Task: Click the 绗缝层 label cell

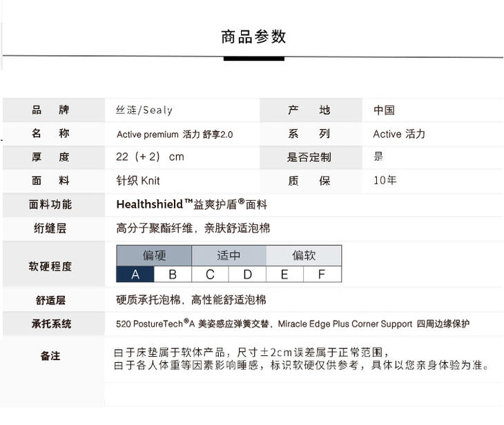Action: click(54, 228)
